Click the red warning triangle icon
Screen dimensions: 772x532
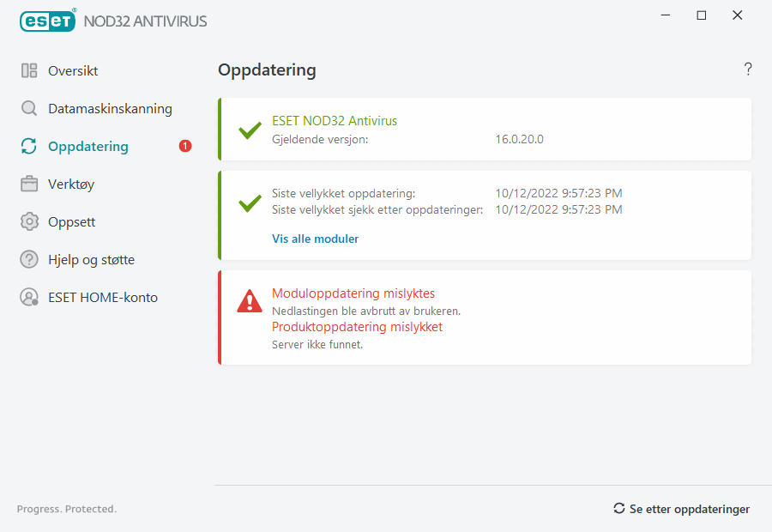point(249,300)
